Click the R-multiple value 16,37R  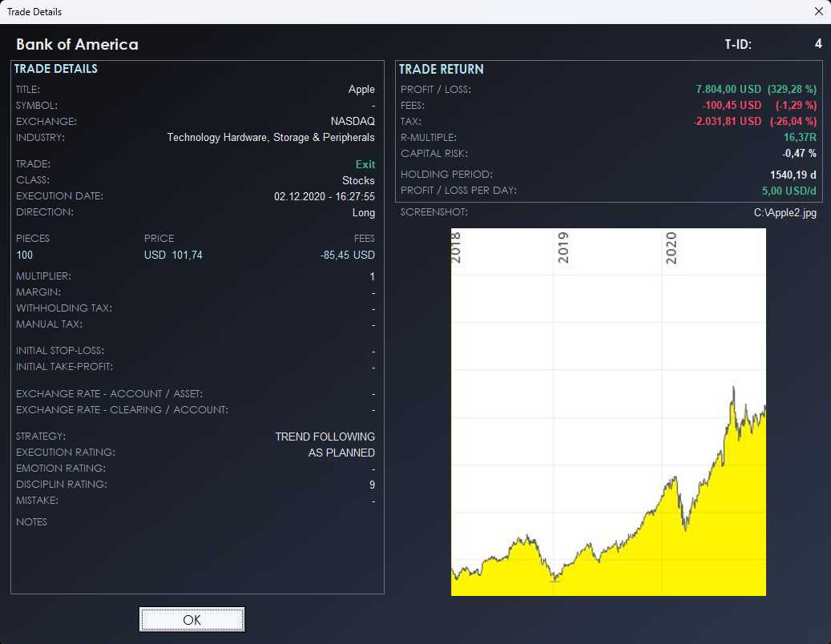800,137
